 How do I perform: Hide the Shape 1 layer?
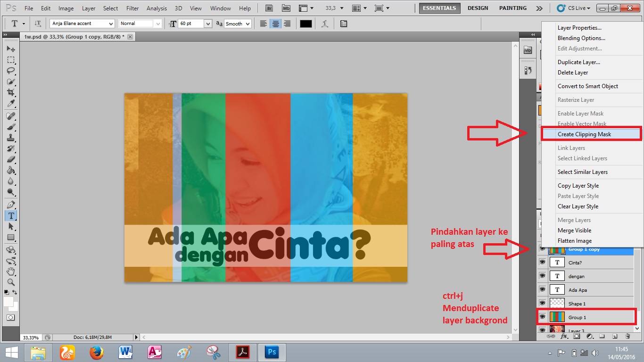[543, 303]
